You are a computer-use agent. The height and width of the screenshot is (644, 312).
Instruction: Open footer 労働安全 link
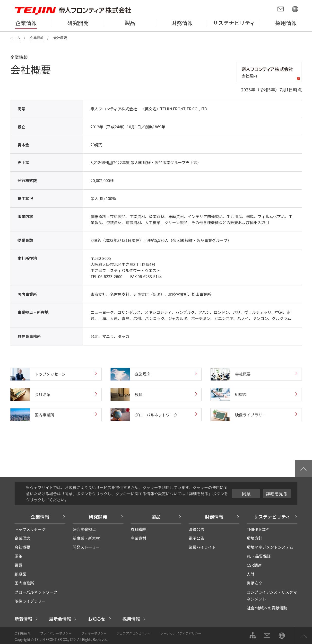(x=254, y=583)
